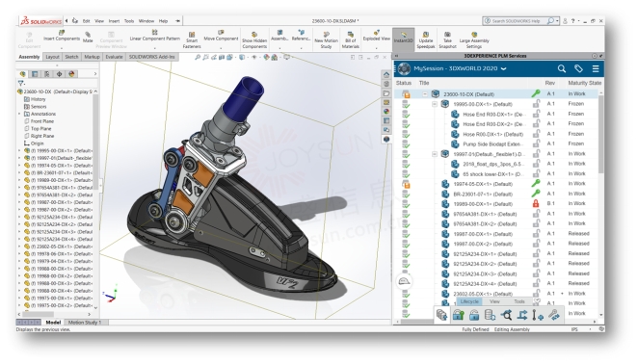Select the Mate tool icon
The image size is (638, 364).
pos(88,37)
